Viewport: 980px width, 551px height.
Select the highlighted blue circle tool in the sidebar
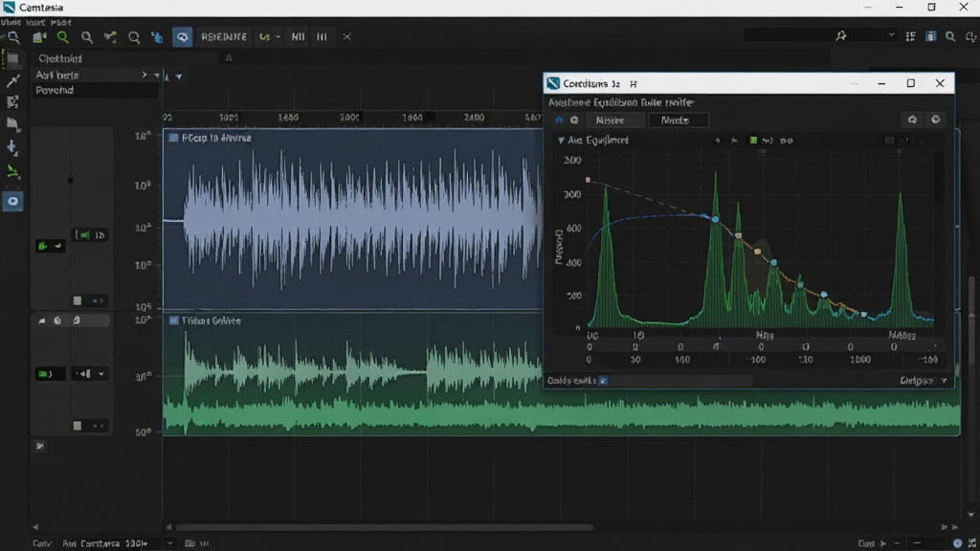tap(12, 201)
